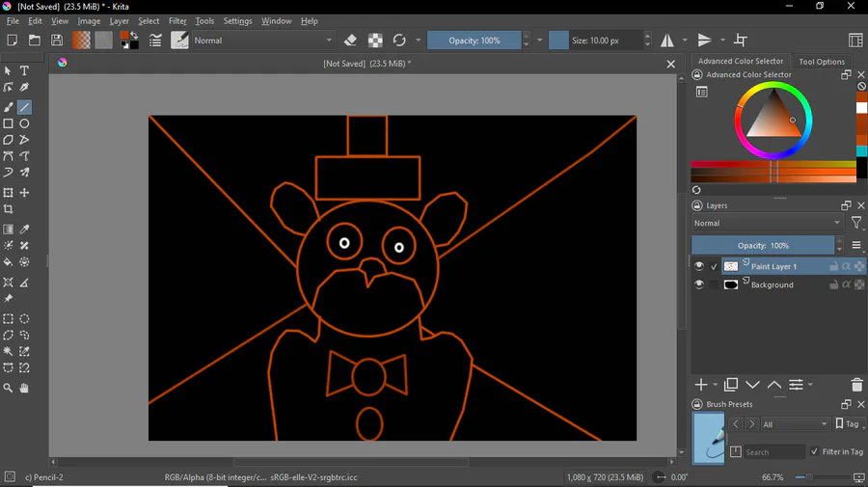Select the Rectangle tool
The width and height of the screenshot is (868, 487).
[9, 124]
